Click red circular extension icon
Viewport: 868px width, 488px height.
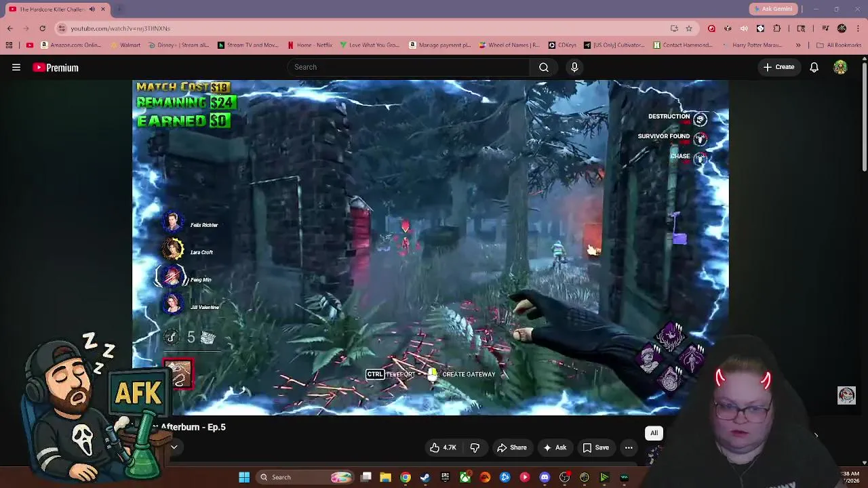coord(711,28)
